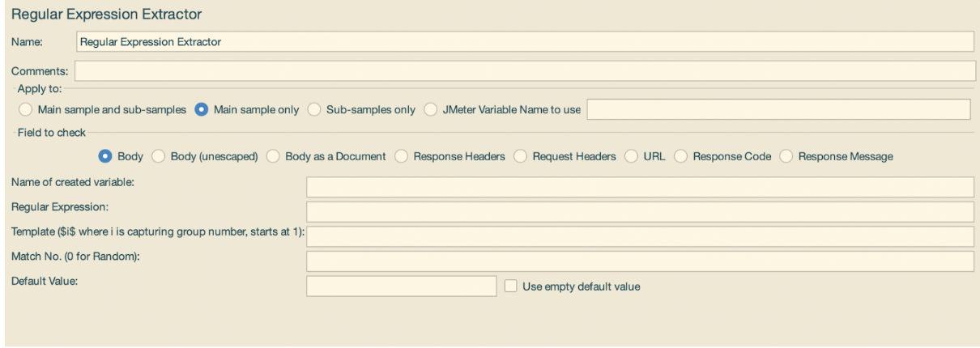
Task: Click into the Template input field
Action: click(x=639, y=236)
